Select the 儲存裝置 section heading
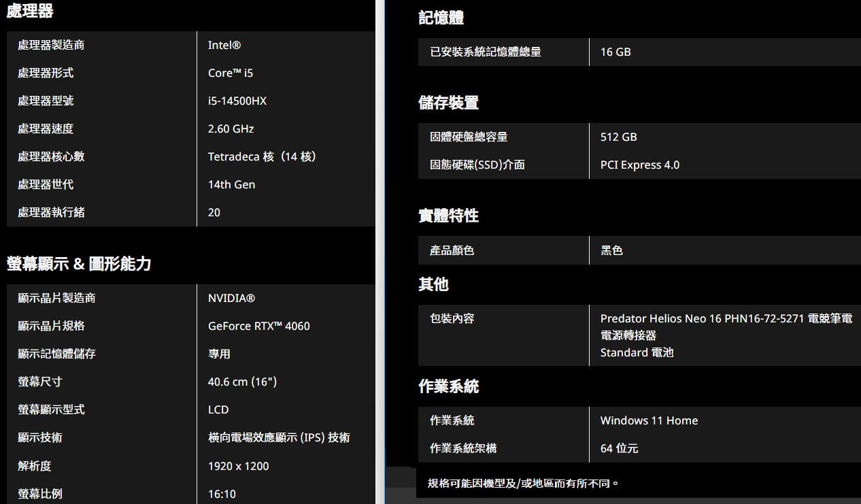 click(449, 103)
